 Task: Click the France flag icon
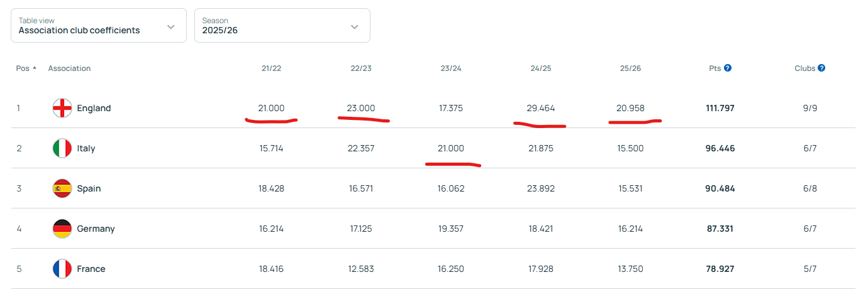click(62, 269)
